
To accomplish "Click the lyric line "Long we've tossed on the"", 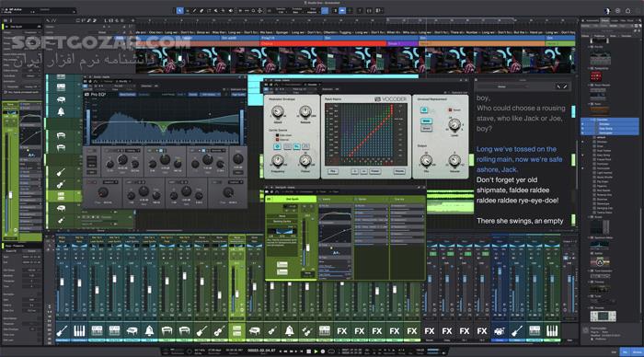I will pos(516,149).
